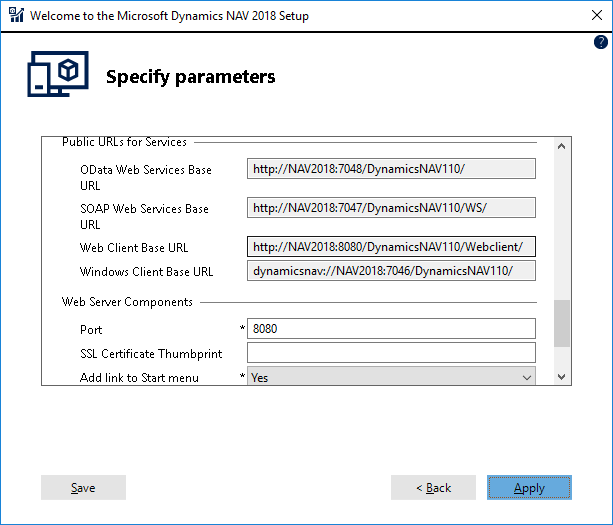Click the Port field showing 8080

[x=391, y=328]
